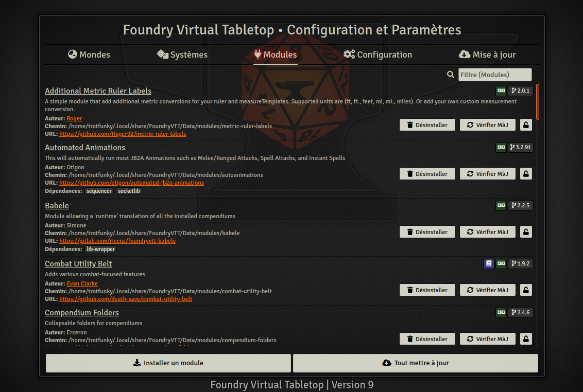Check updates for Additional Metric Ruler Labels
This screenshot has width=583, height=392.
coord(487,125)
